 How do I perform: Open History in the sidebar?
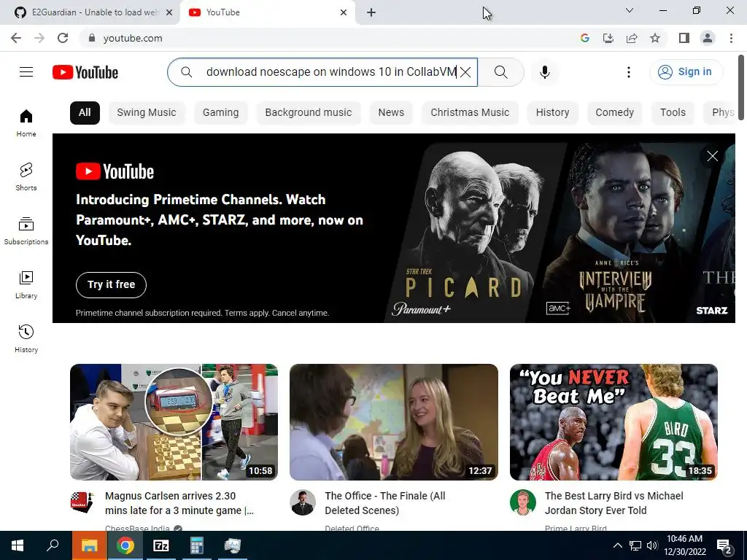point(26,338)
